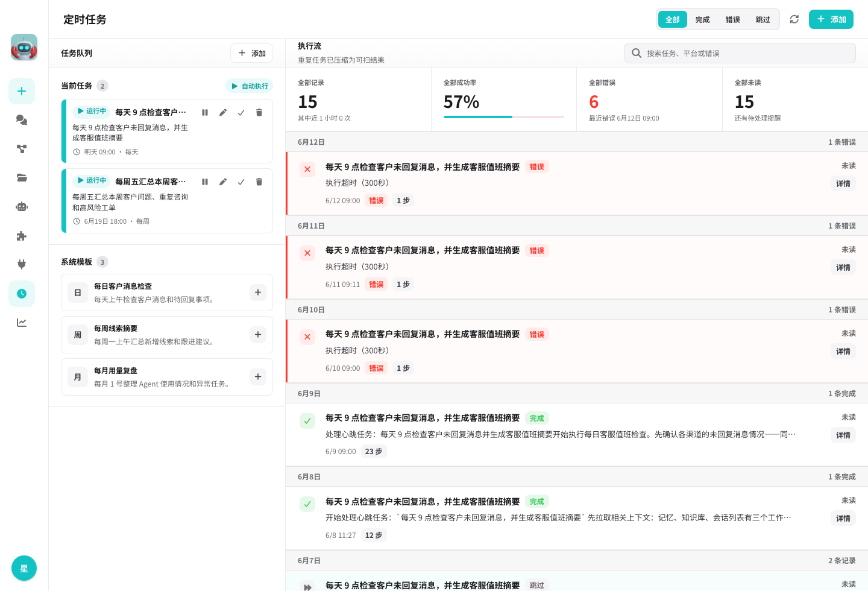The image size is (868, 591).
Task: Open 详情 for the 6/12 09:00 error
Action: click(843, 184)
